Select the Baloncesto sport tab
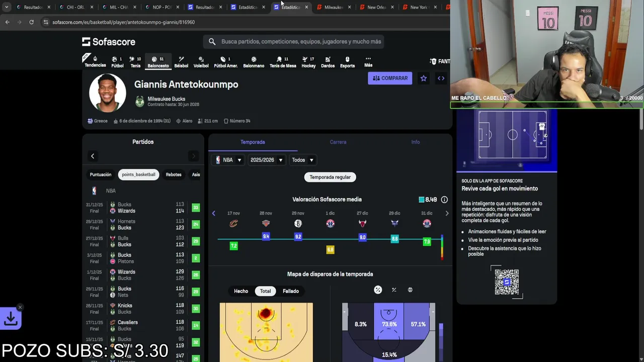Screen dimensions: 644x362 tap(158, 62)
